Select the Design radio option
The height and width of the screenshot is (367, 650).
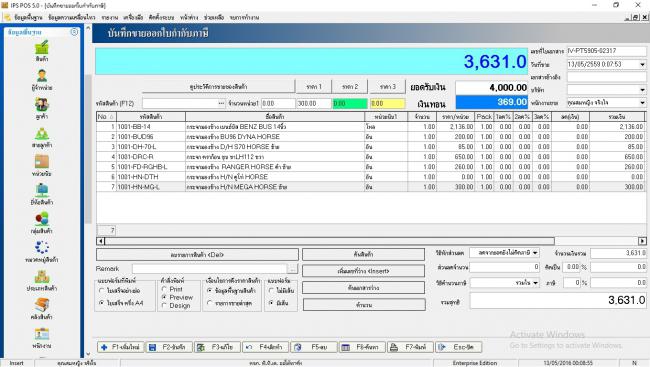(x=164, y=306)
